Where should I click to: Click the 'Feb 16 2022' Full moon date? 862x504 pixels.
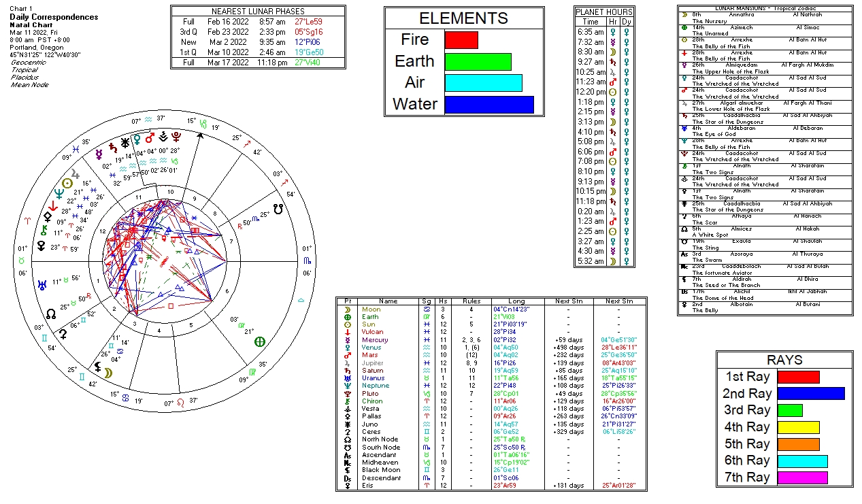tap(227, 22)
